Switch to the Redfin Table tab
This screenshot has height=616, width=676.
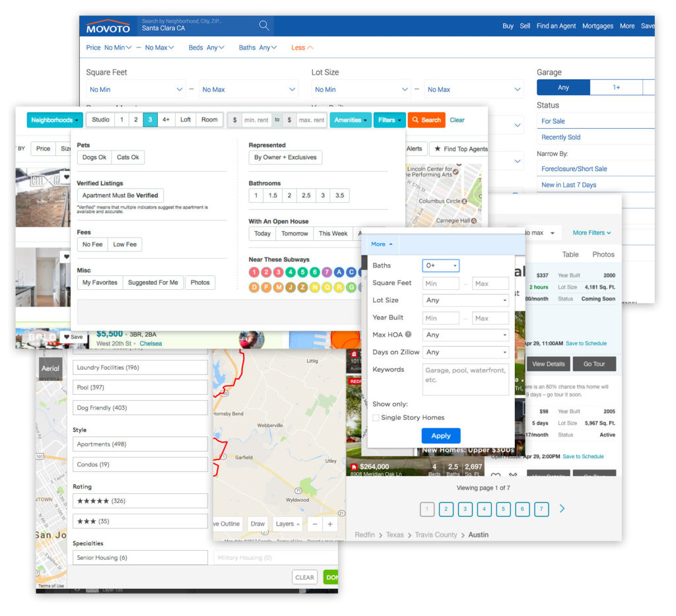pos(570,254)
